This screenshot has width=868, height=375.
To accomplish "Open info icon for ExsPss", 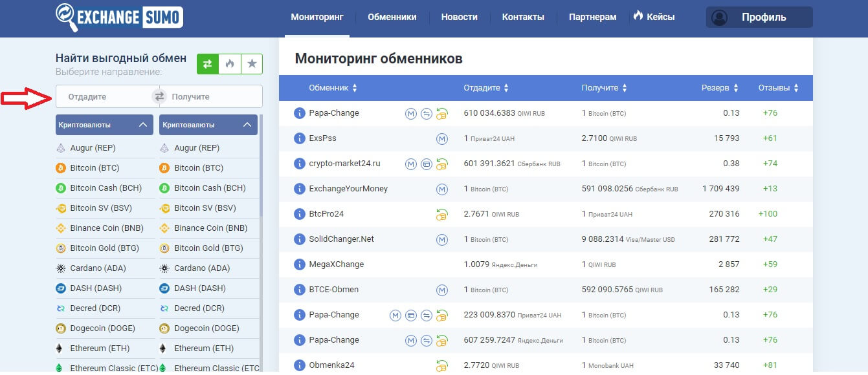I will [x=299, y=138].
